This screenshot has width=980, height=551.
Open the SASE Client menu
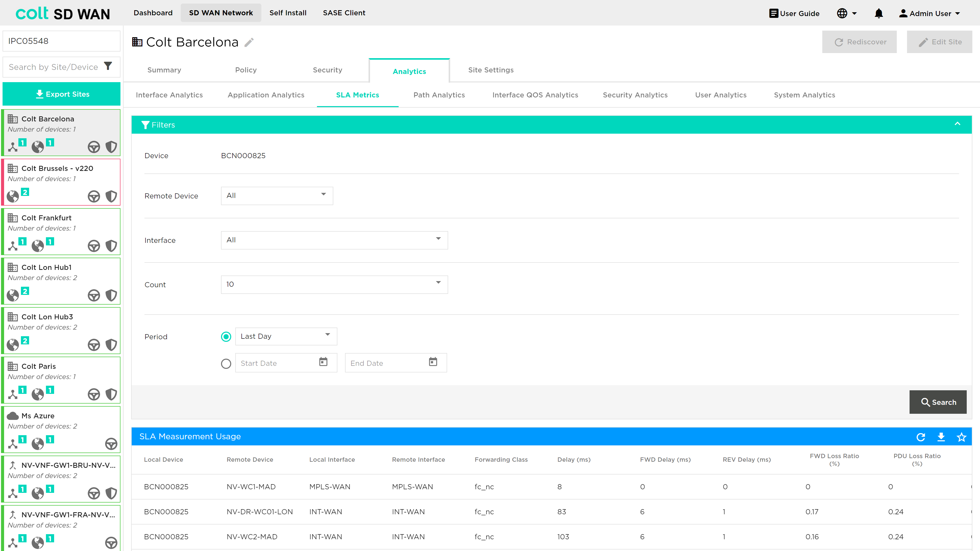[344, 13]
